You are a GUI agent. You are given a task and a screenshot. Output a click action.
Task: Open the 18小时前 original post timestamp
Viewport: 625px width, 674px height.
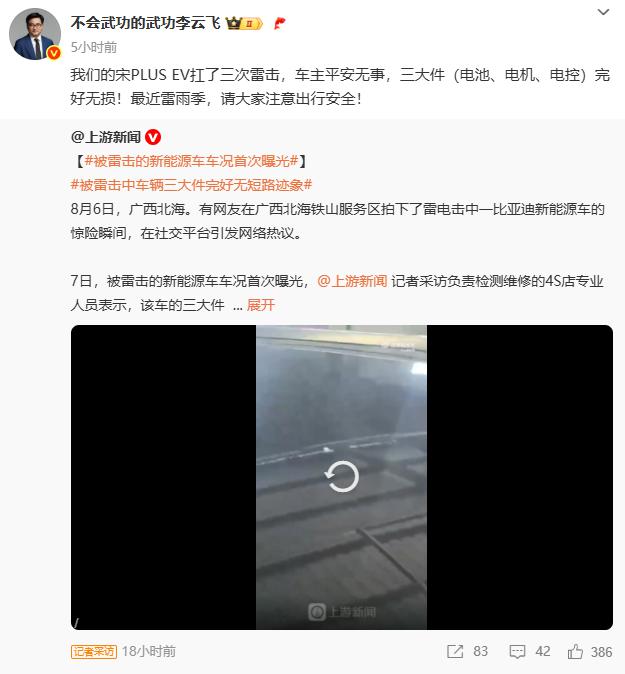149,651
